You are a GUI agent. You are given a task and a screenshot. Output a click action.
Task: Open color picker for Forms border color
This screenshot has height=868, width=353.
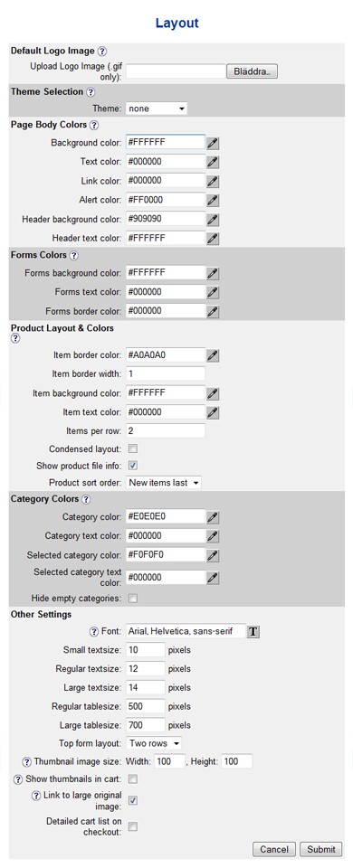(213, 312)
